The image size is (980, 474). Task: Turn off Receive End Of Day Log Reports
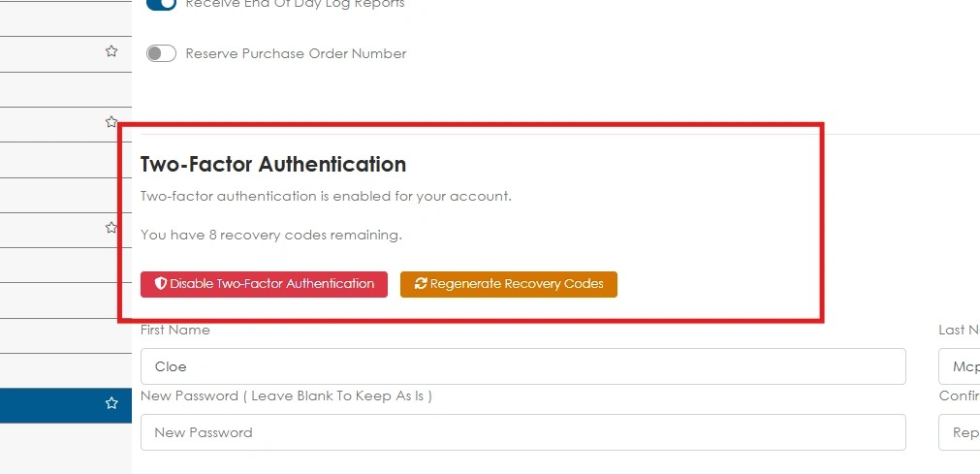[x=161, y=4]
